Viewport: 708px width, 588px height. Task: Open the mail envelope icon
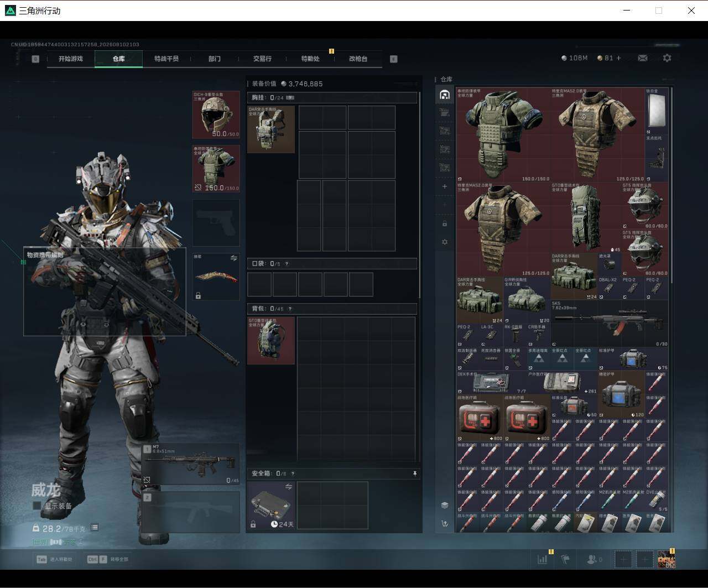(643, 58)
